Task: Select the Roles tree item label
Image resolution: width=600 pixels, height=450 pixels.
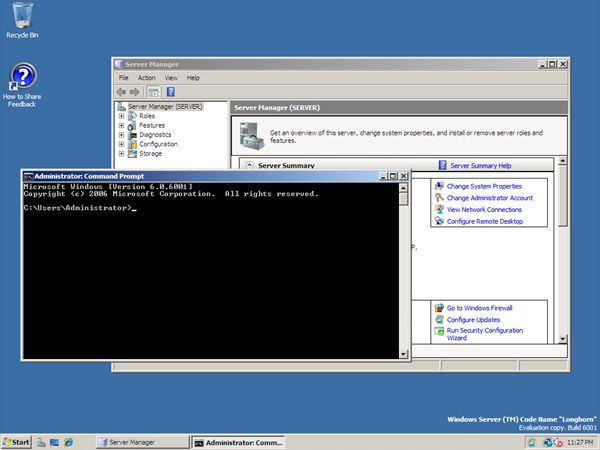Action: 147,116
